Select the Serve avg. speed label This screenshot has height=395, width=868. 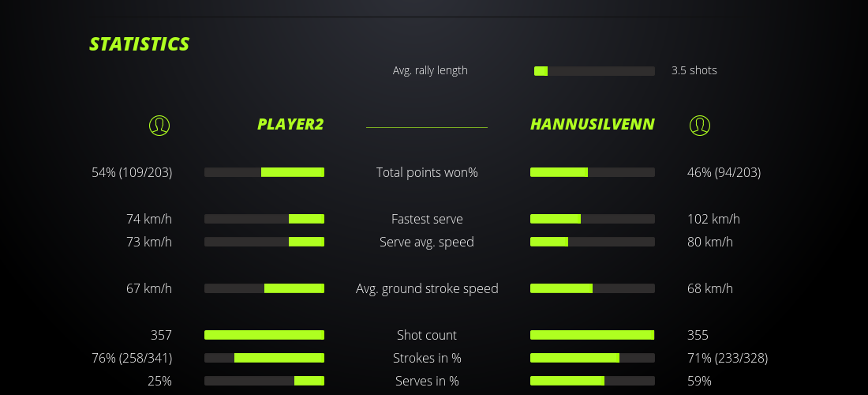(x=427, y=242)
